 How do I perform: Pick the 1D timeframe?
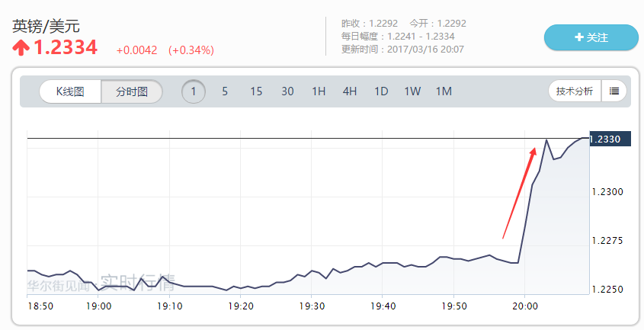(381, 91)
